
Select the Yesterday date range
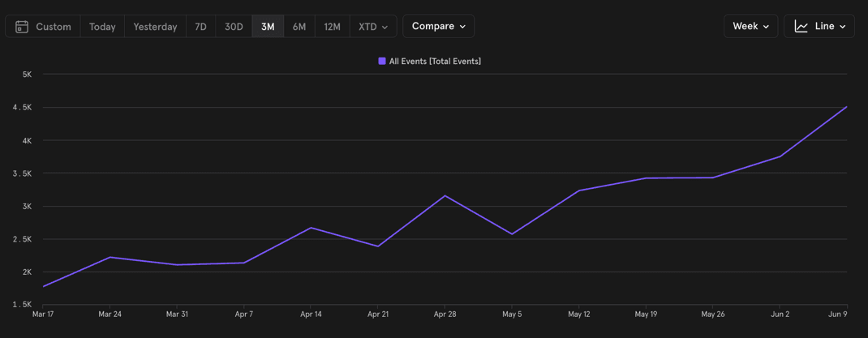(155, 27)
